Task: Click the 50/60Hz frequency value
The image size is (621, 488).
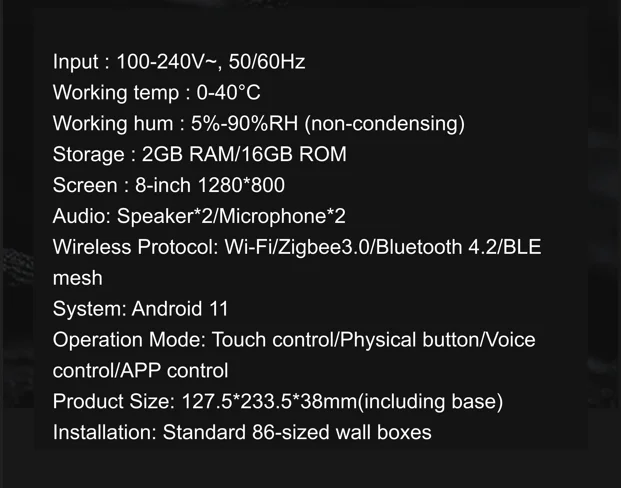Action: click(267, 62)
